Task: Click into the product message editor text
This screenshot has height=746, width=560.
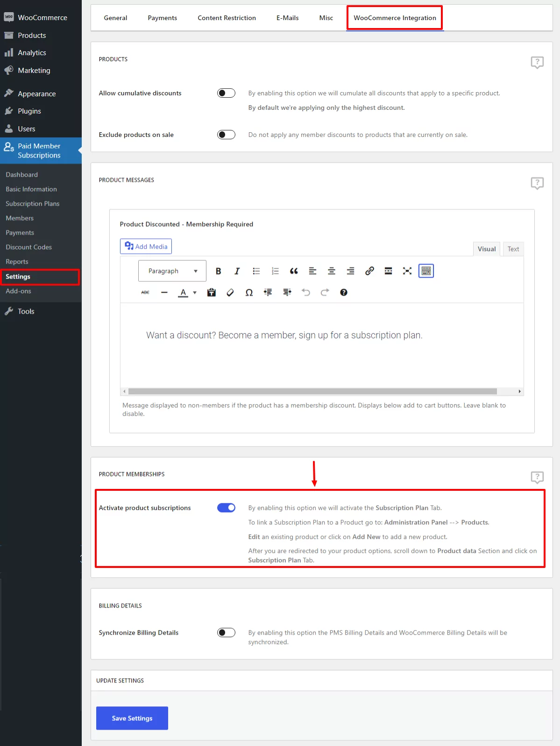Action: click(284, 335)
